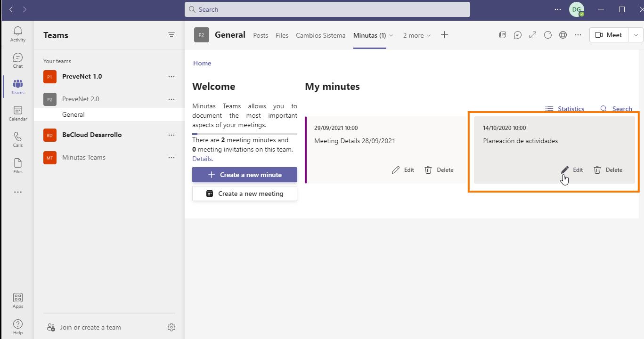Screen dimensions: 644x339
Task: Click the General channel header title
Action: click(230, 35)
